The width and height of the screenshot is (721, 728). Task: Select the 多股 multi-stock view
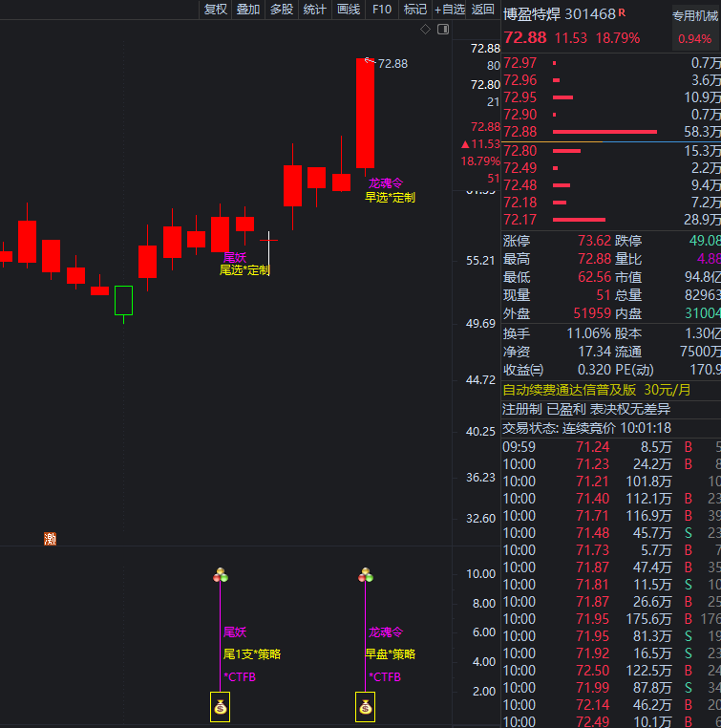(282, 10)
